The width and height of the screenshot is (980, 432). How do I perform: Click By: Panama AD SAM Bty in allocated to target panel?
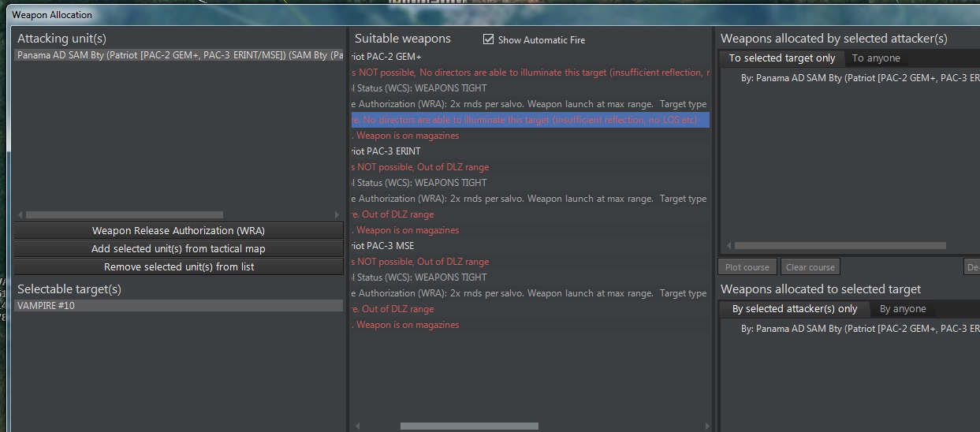click(x=860, y=329)
